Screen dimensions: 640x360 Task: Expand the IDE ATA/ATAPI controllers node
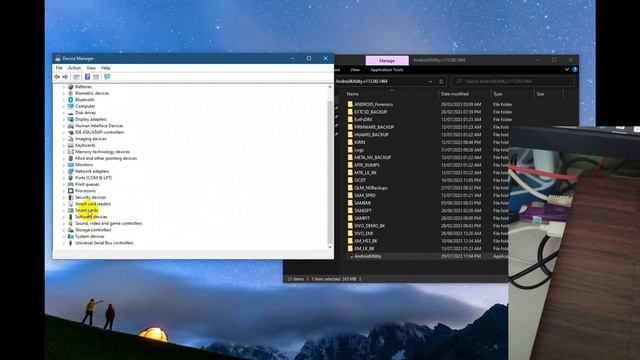tap(64, 133)
